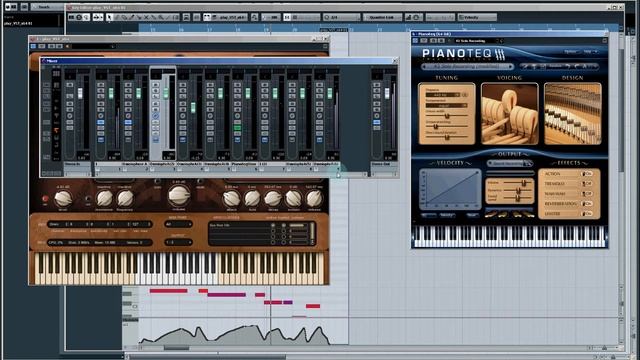Select the Mute X tool in Key Editor toolbar

click(146, 17)
